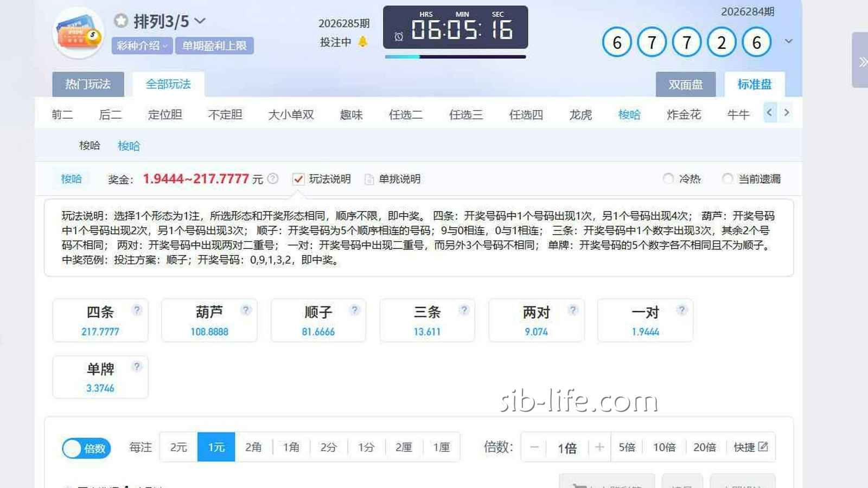Switch to the 热门玩法 tab
Viewport: 868px width, 488px height.
point(88,84)
